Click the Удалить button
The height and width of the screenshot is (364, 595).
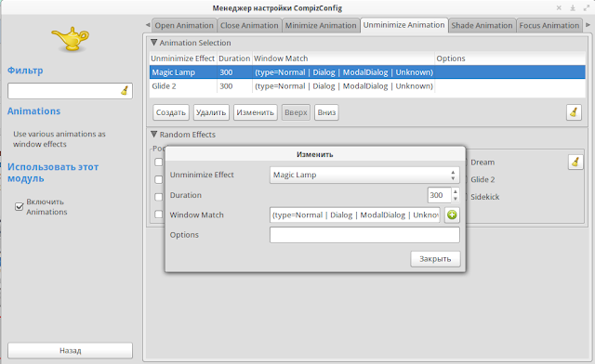tap(211, 112)
